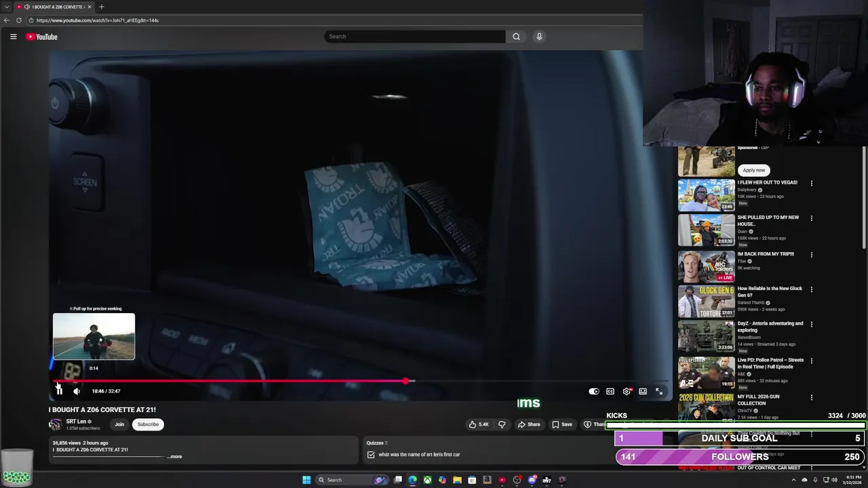868x488 pixels.
Task: Open more options for 'IM BACK FROM MY TRIP!!!'
Action: pyautogui.click(x=811, y=255)
